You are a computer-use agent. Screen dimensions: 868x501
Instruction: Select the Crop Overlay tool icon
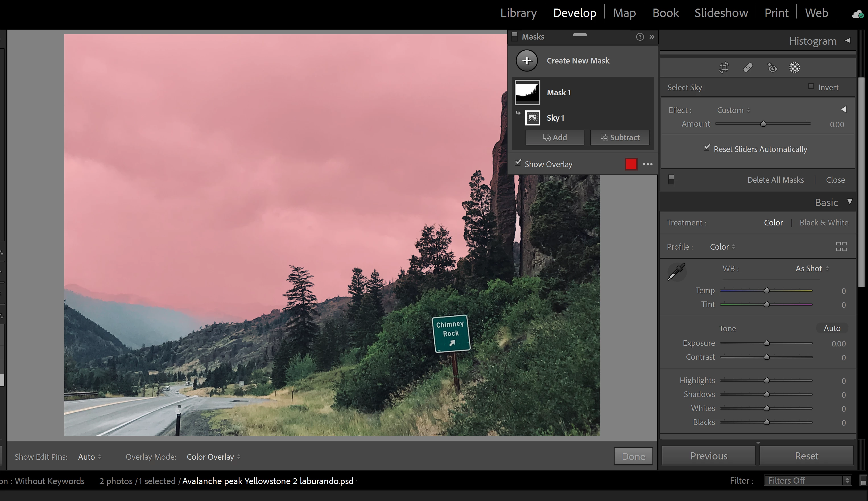click(724, 67)
